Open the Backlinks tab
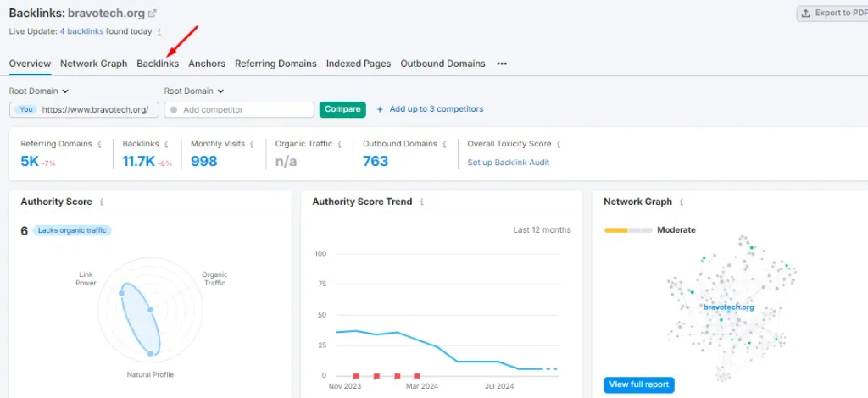Viewport: 868px width, 398px height. (158, 64)
